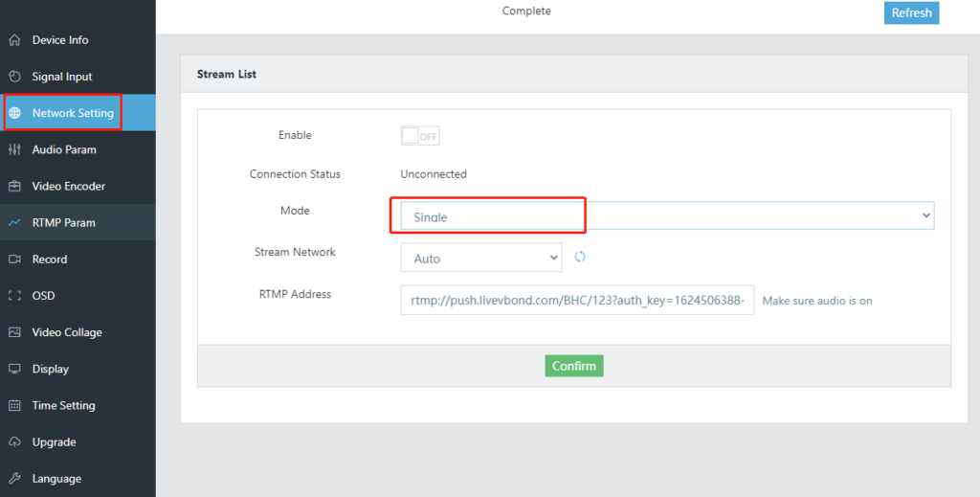The height and width of the screenshot is (497, 980).
Task: Click the Network Setting globe icon
Action: click(x=14, y=113)
